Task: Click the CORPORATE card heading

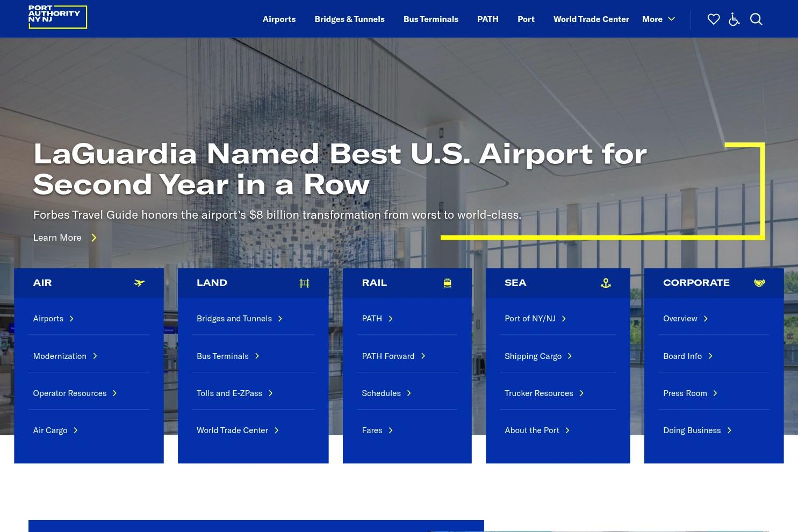Action: [x=696, y=283]
